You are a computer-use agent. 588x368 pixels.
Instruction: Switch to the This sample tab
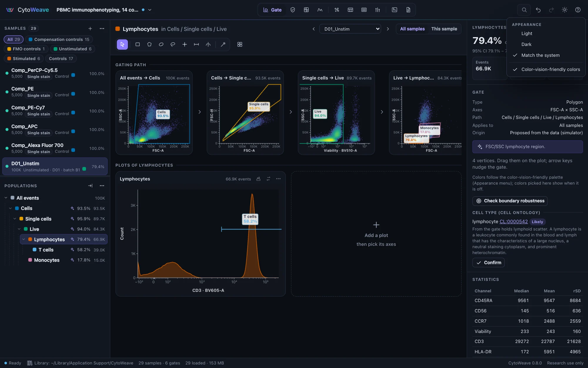point(444,29)
